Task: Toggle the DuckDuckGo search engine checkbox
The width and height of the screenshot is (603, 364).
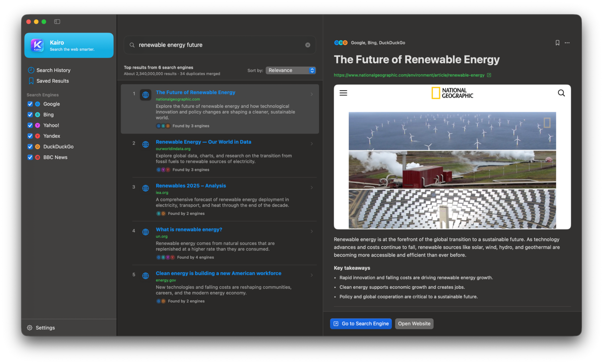Action: 30,147
